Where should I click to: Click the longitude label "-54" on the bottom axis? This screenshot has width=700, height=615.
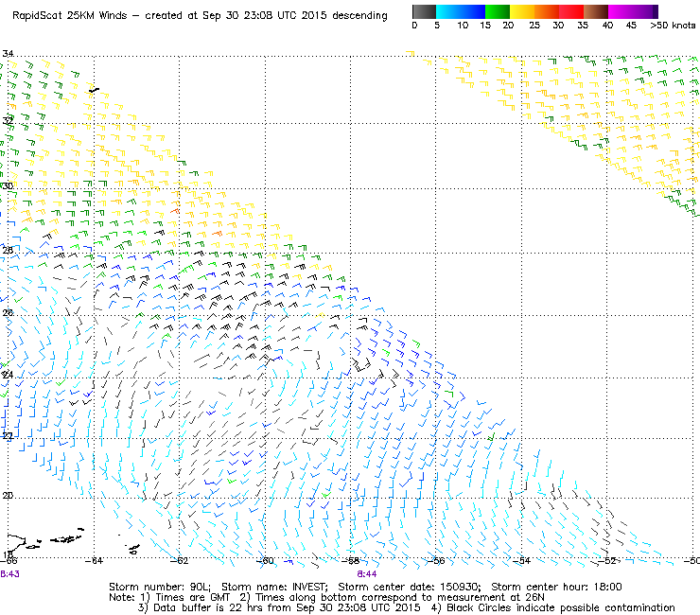(x=521, y=561)
